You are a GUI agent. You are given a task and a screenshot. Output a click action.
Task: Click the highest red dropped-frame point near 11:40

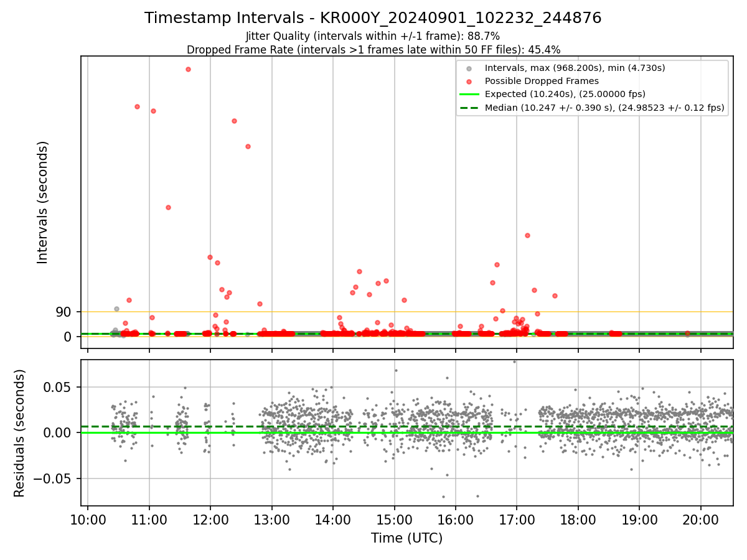tap(188, 69)
